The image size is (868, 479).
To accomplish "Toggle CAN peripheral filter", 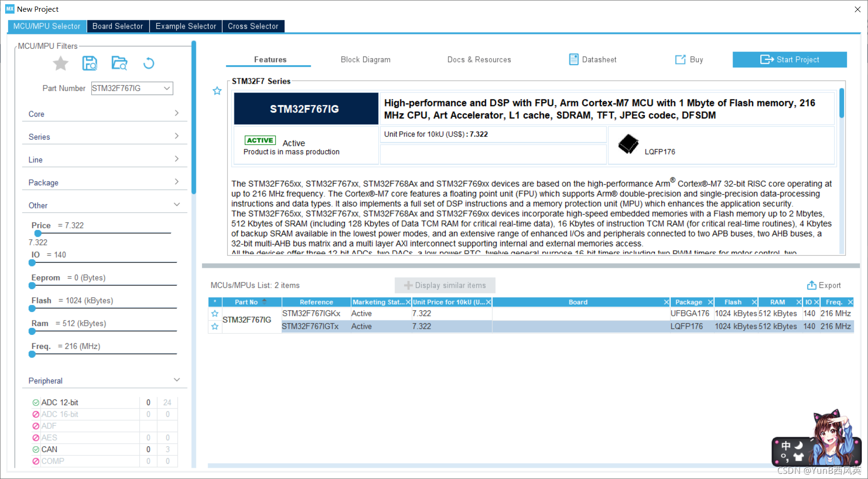I will click(x=36, y=449).
